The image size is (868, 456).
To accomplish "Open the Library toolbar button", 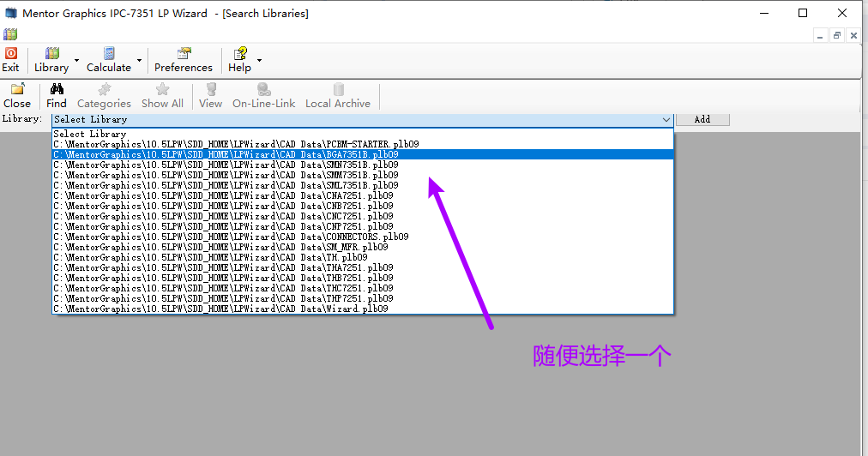I will coord(51,60).
